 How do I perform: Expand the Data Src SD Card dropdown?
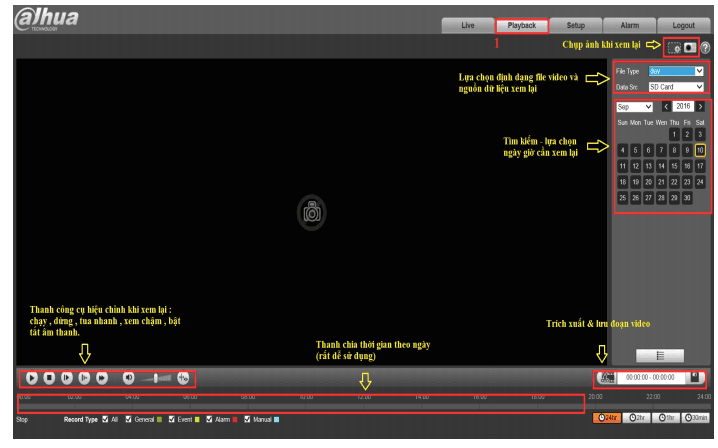coord(675,87)
